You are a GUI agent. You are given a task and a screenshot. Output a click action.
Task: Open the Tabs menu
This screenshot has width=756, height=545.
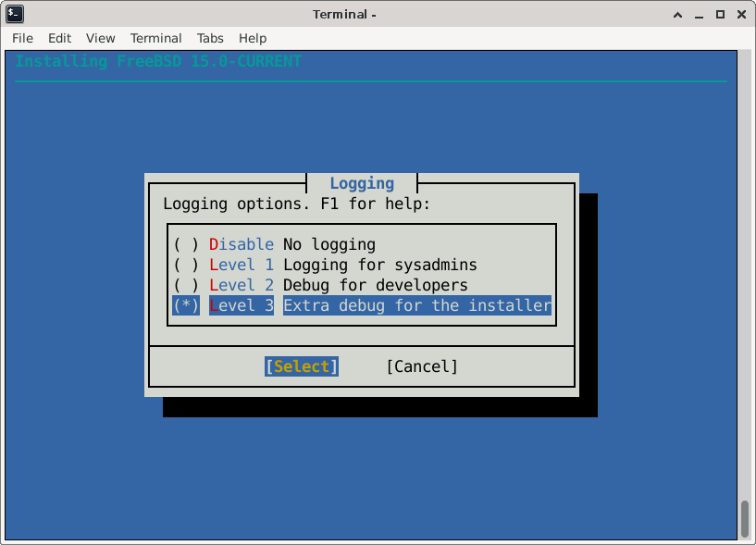[210, 38]
